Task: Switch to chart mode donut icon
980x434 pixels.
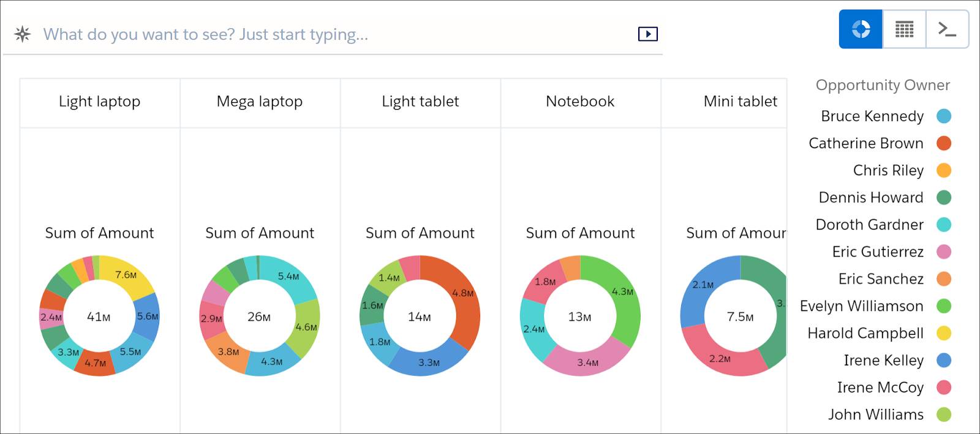Action: coord(861,29)
